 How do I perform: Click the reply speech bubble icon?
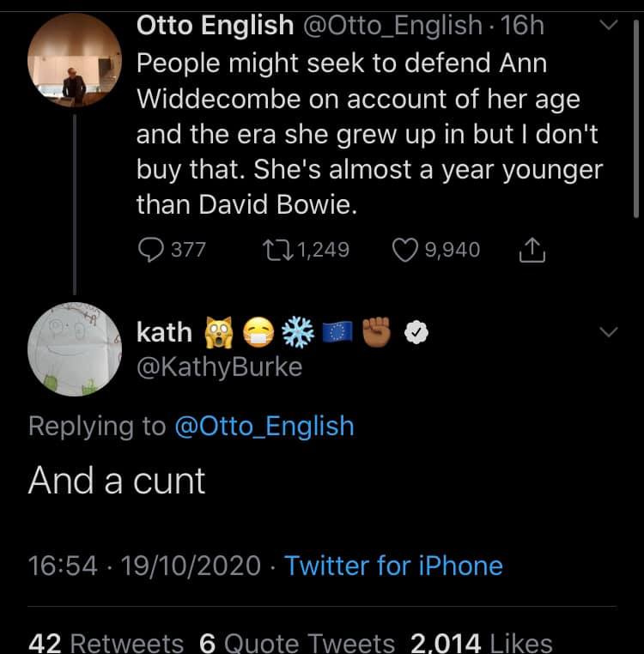(x=150, y=250)
